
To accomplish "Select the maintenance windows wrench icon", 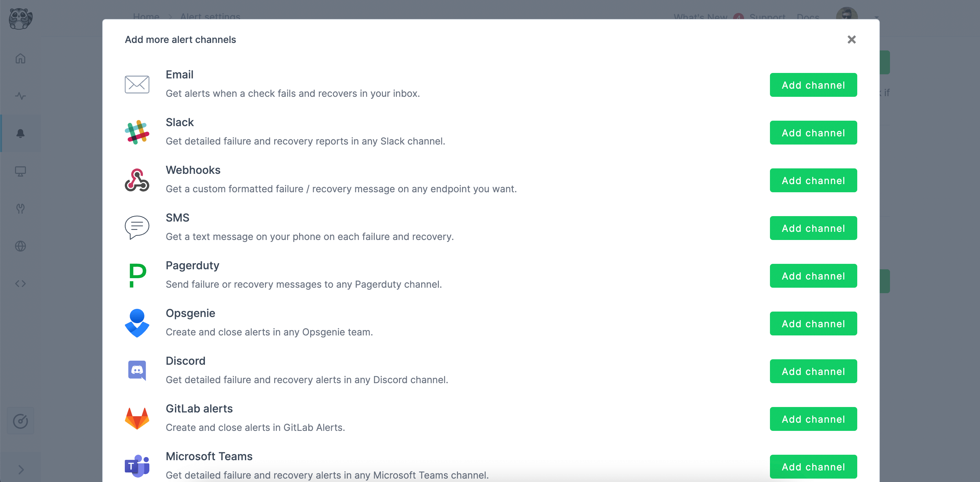I will (x=20, y=209).
